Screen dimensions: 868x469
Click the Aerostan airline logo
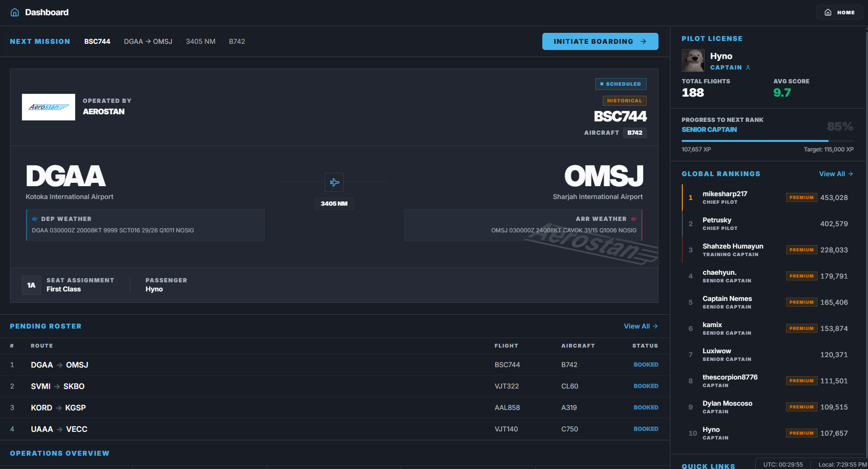point(49,107)
